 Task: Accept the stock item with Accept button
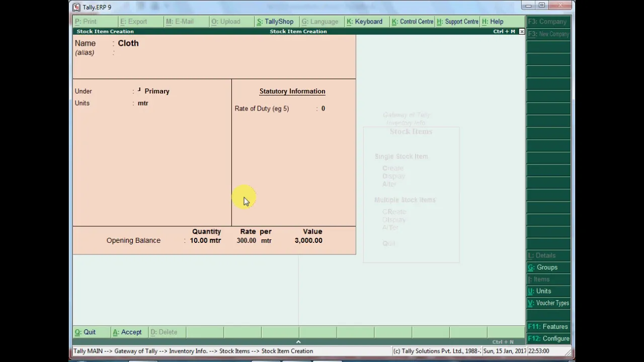129,332
